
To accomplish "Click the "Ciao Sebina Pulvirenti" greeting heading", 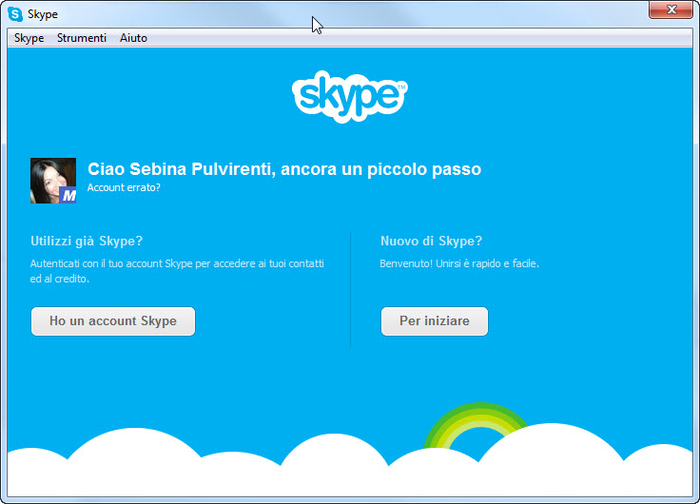I will [x=284, y=169].
